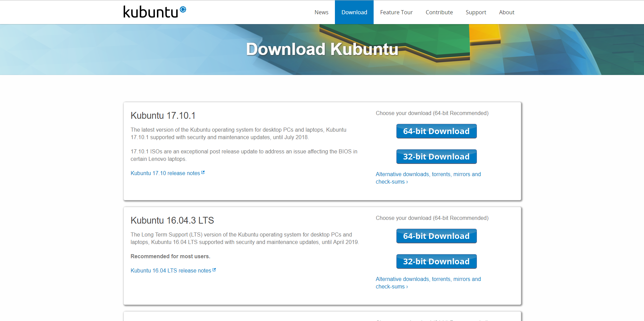Image resolution: width=644 pixels, height=321 pixels.
Task: Click the Kubuntu logo
Action: 155,12
